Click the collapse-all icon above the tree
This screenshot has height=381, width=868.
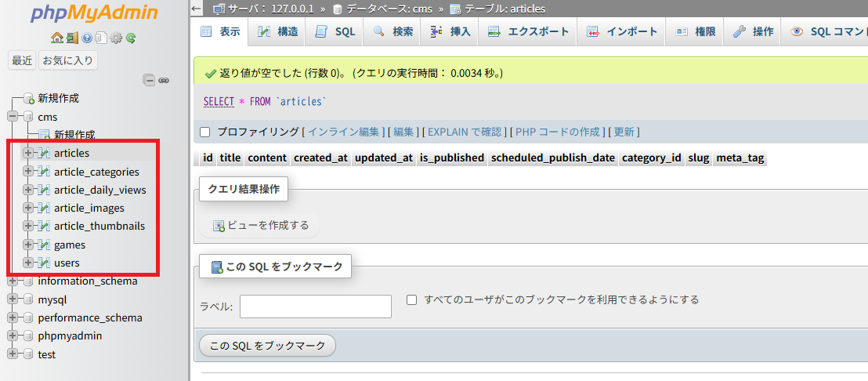149,80
